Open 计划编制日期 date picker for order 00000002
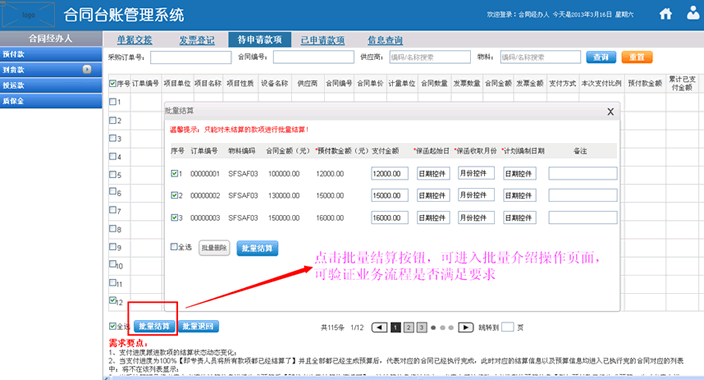704x380 pixels. click(x=519, y=195)
